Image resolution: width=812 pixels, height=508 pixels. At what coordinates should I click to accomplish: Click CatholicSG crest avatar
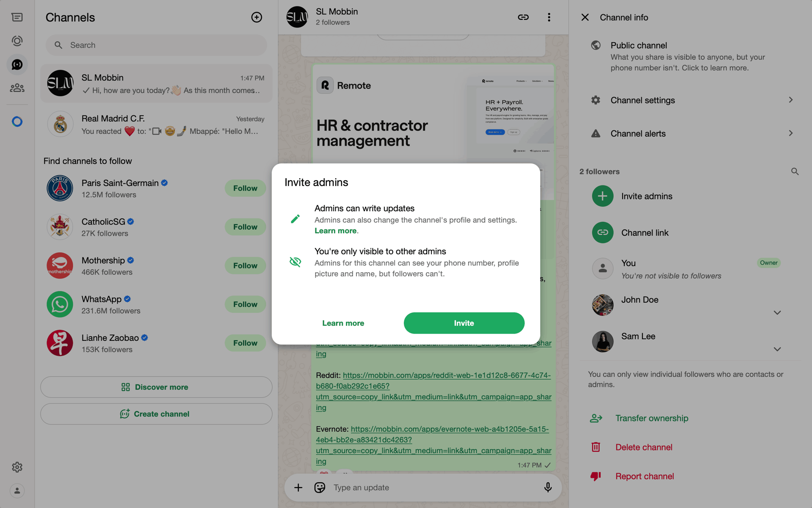[60, 227]
